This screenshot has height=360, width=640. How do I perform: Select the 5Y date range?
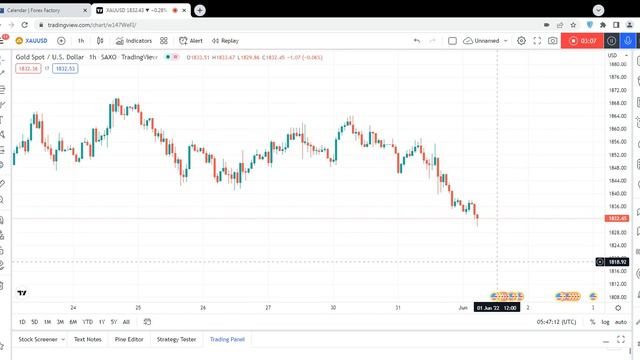[114, 322]
